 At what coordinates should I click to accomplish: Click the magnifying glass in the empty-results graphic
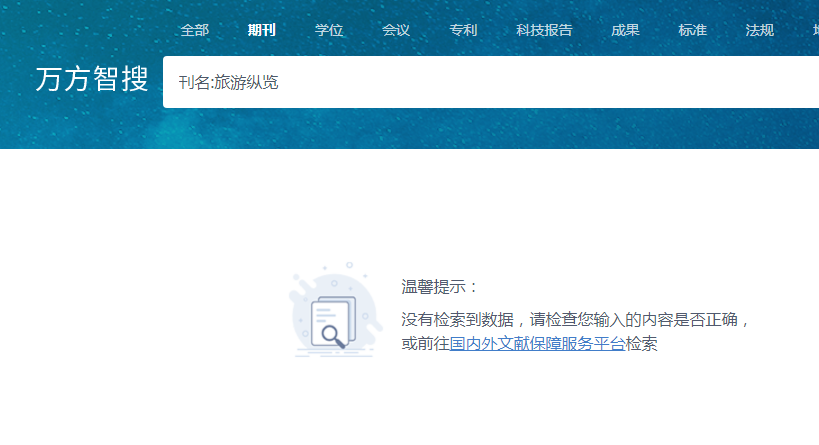tap(336, 338)
